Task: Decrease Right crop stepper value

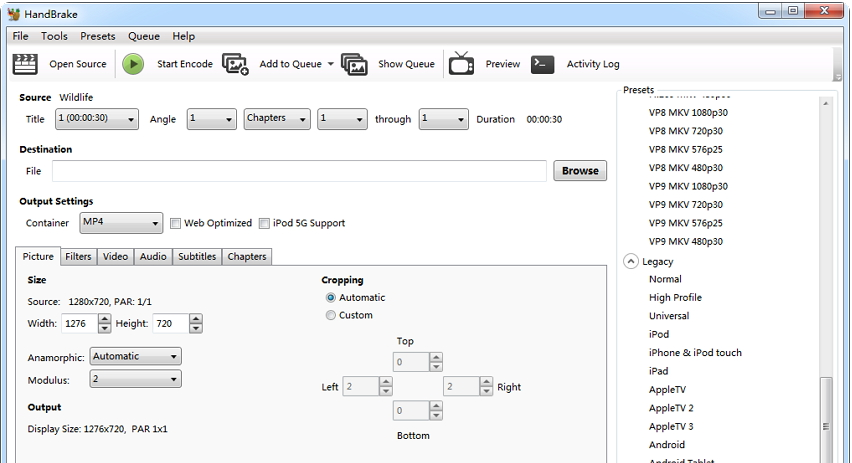Action: coord(486,391)
